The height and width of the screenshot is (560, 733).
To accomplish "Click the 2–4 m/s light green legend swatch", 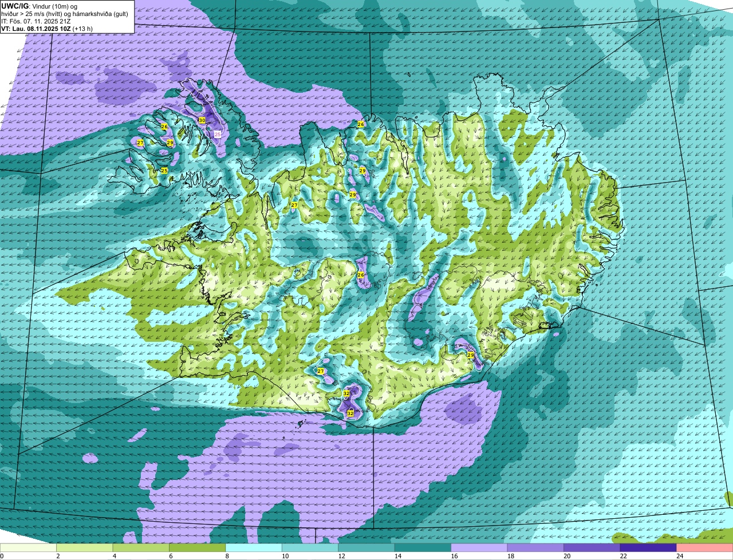I will [x=85, y=548].
